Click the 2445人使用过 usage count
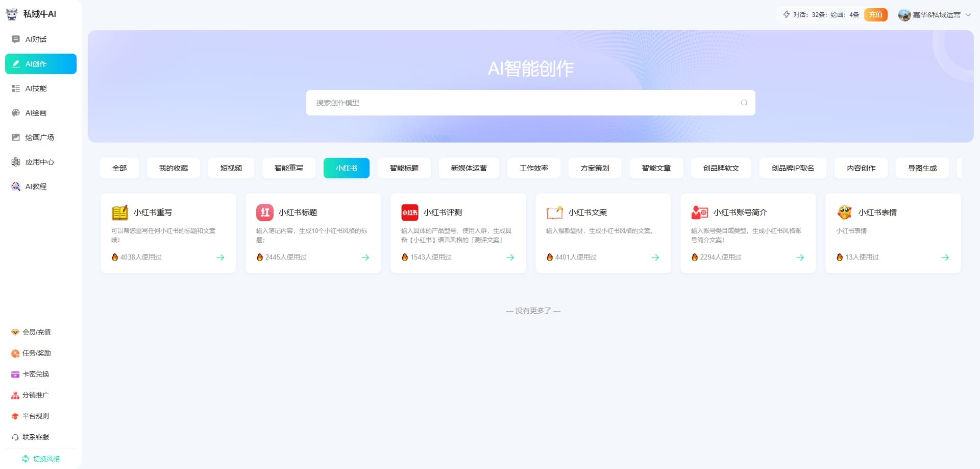 [286, 257]
